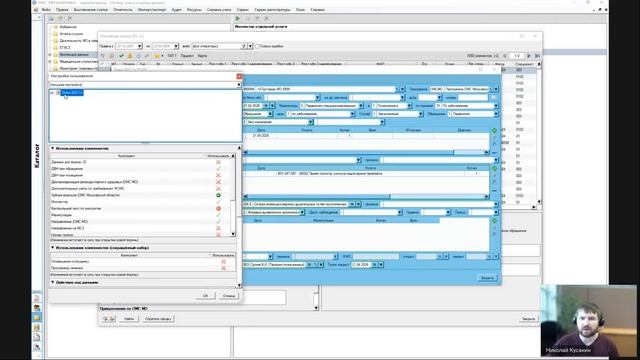This screenshot has width=640, height=360.
Task: Jump to last page in monitor pagination
Action: [x=537, y=56]
